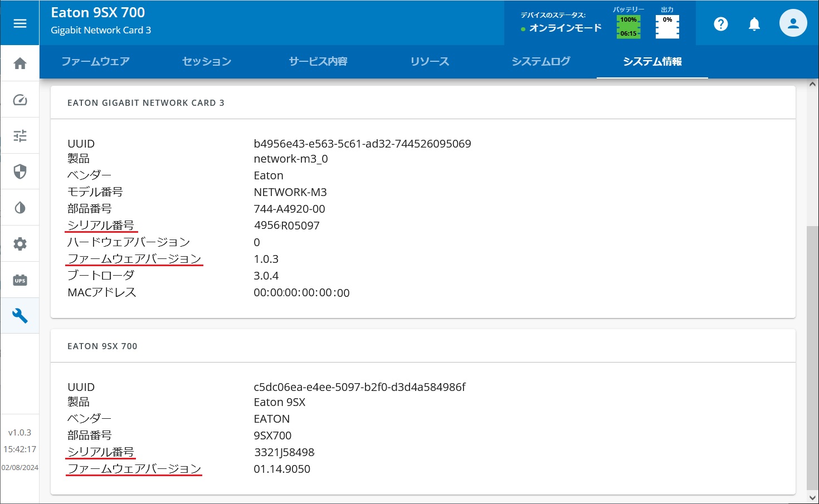The width and height of the screenshot is (819, 504).
Task: Open the リソース tab
Action: [430, 61]
